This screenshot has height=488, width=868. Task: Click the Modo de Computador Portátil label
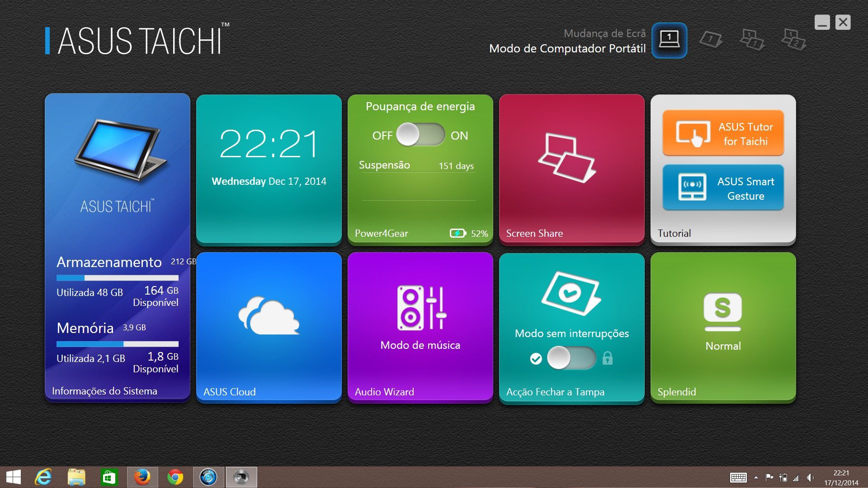(567, 48)
